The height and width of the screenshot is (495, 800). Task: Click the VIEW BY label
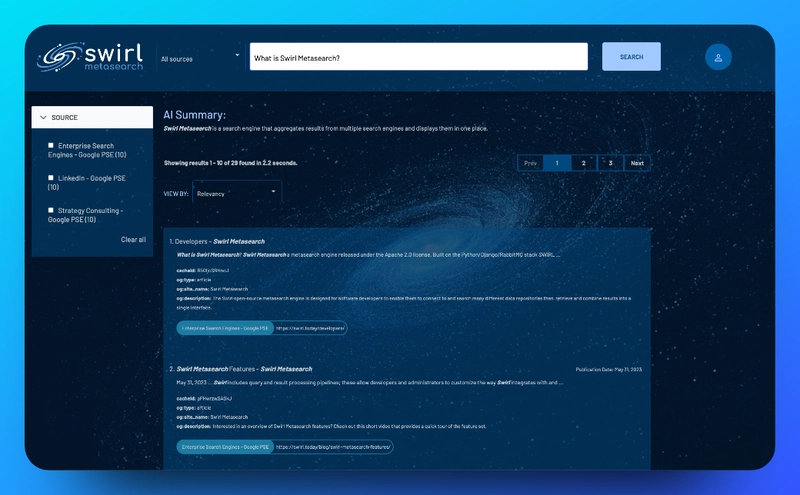coord(176,193)
